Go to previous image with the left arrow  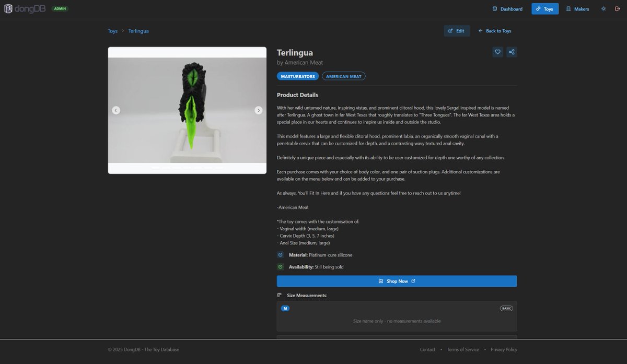coord(116,110)
